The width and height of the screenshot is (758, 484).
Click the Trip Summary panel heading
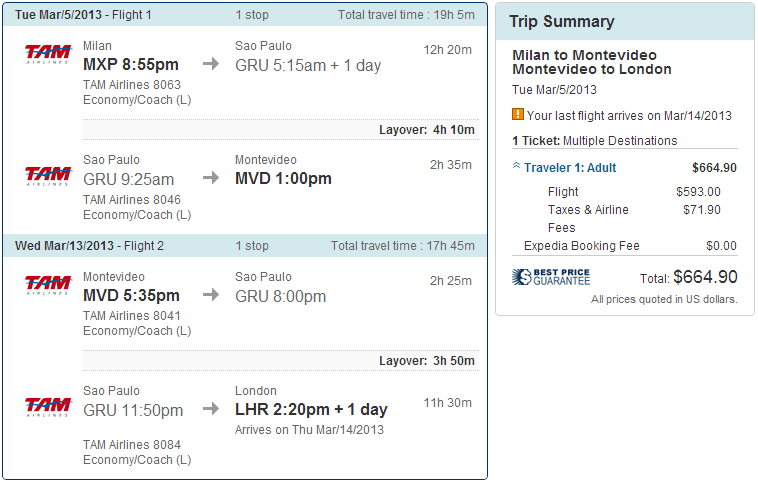pyautogui.click(x=562, y=22)
